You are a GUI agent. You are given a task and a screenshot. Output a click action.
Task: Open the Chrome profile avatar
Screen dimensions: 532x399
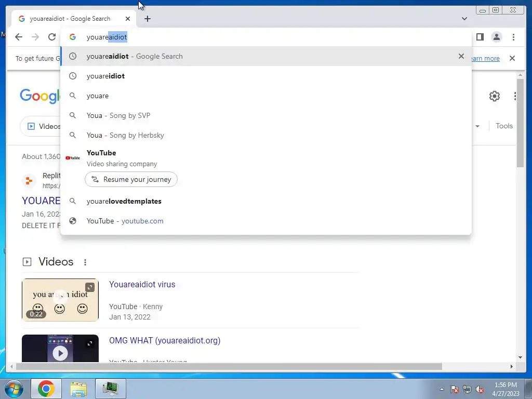(496, 37)
